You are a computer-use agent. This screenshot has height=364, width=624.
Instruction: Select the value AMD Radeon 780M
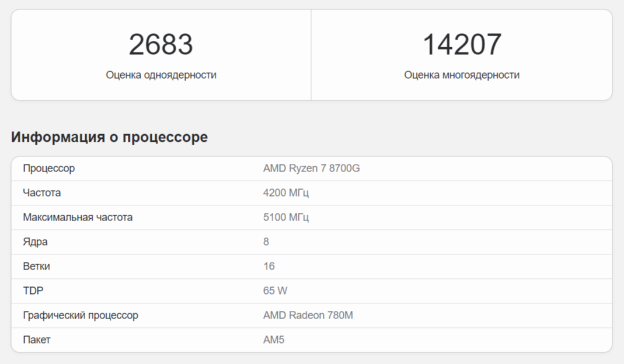coord(308,315)
